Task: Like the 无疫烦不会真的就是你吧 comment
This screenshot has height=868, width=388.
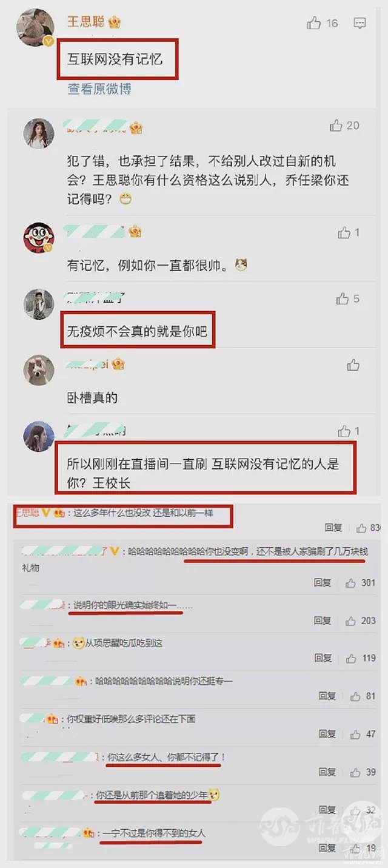Action: click(343, 298)
